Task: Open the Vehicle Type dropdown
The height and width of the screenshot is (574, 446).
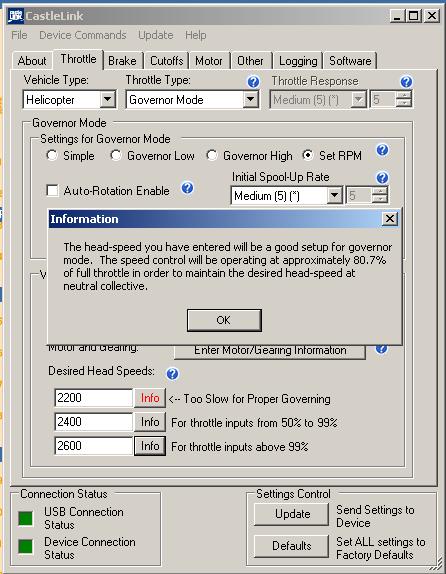Action: click(108, 99)
